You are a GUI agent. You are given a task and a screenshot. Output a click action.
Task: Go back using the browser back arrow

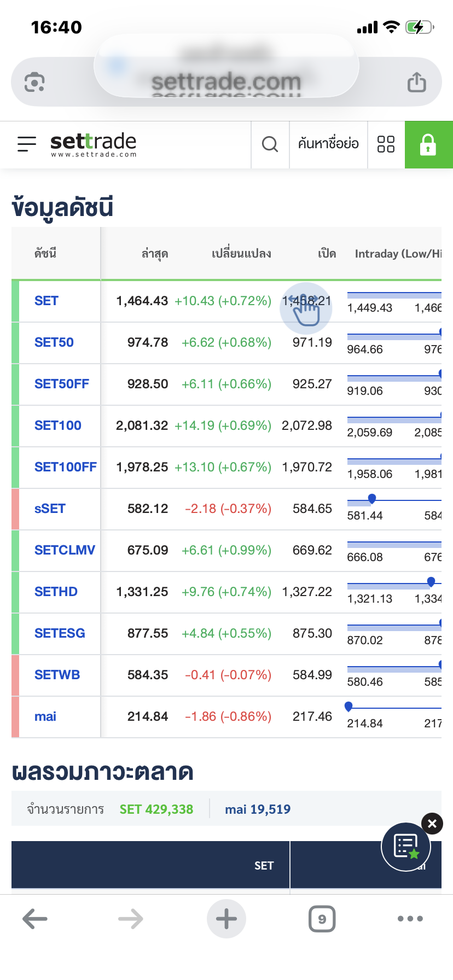click(x=35, y=919)
